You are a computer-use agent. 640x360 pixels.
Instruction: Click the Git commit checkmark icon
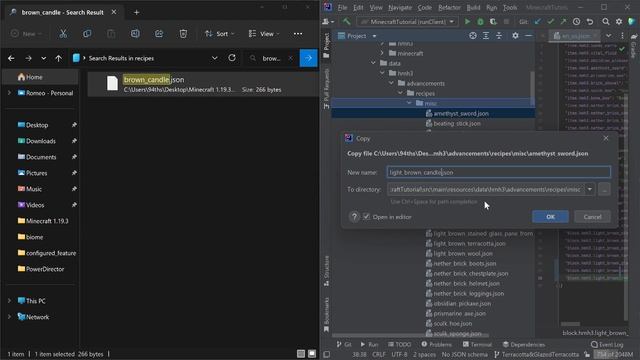[x=551, y=21]
